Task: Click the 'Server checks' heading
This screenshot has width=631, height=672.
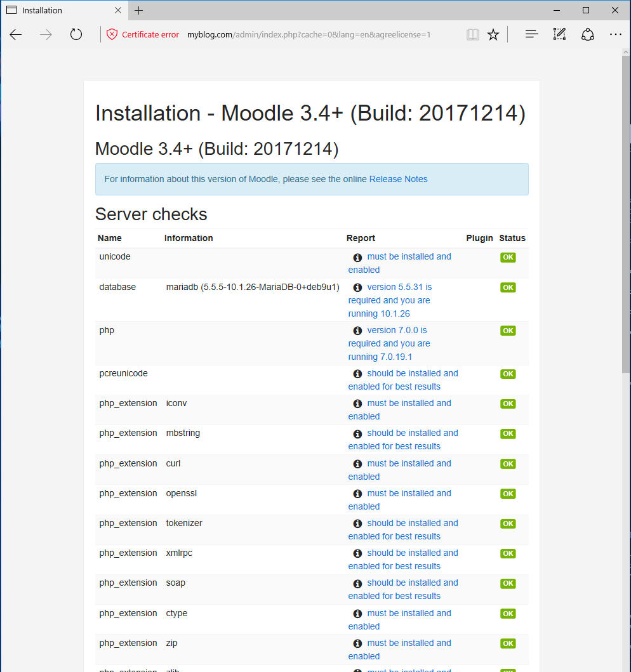Action: 151,214
